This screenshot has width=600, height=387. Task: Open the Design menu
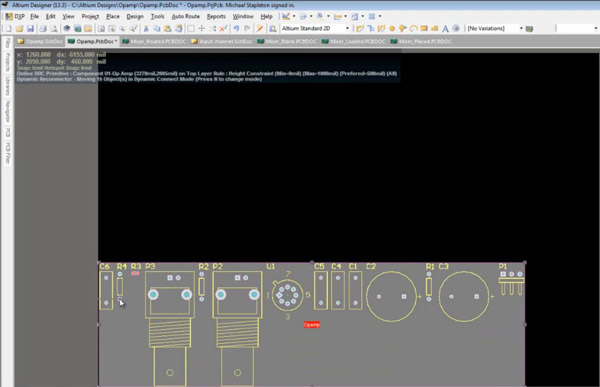[x=135, y=16]
